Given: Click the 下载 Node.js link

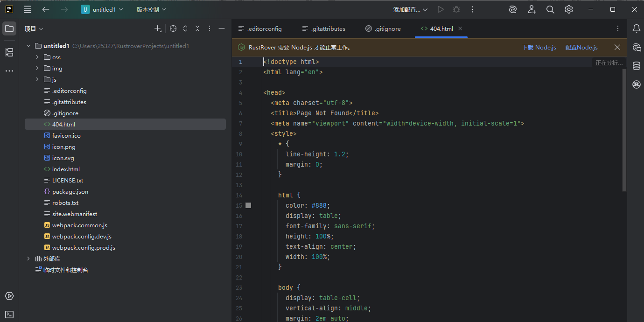Looking at the screenshot, I should (539, 47).
